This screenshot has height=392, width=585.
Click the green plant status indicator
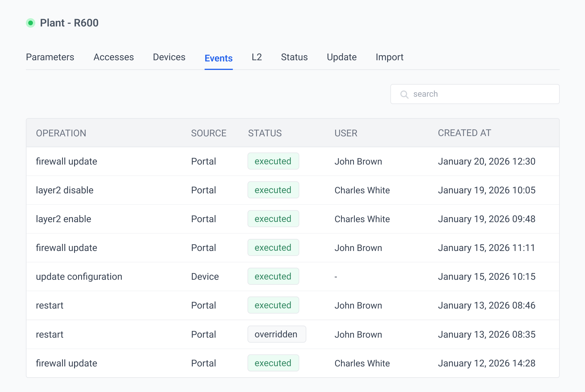31,23
